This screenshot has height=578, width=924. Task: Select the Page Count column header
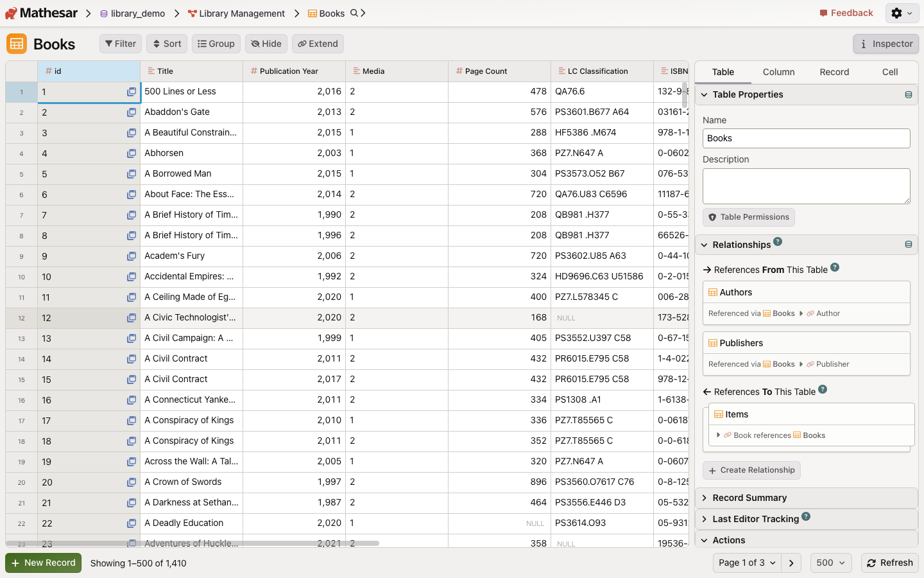500,71
